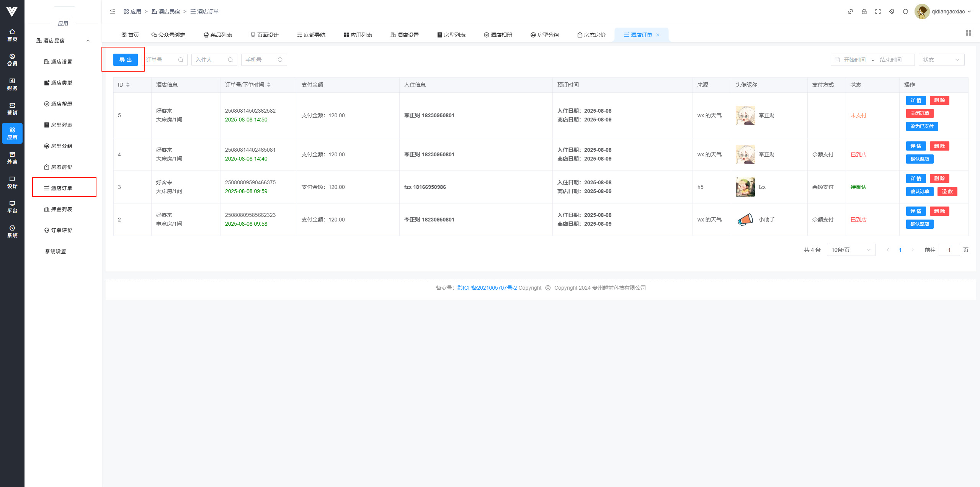
Task: Click the grid icon at tab bar right
Action: point(969,33)
